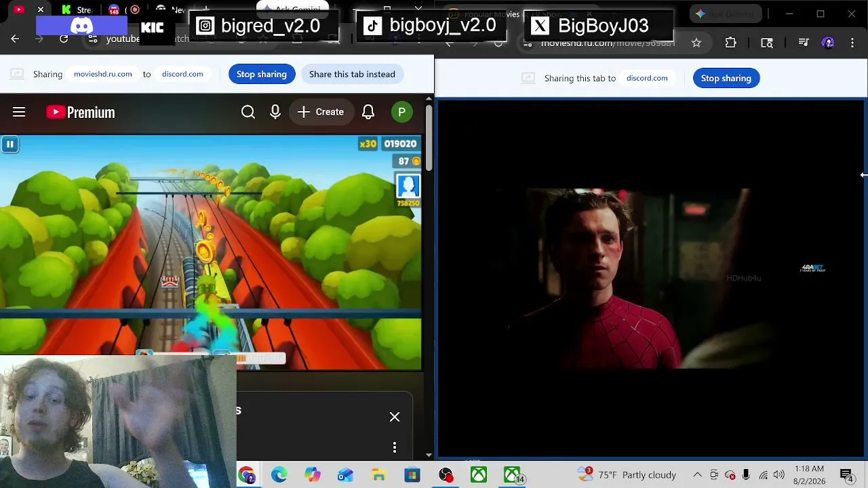Image resolution: width=868 pixels, height=488 pixels.
Task: Pause the Subway Surfers game video
Action: coord(9,144)
